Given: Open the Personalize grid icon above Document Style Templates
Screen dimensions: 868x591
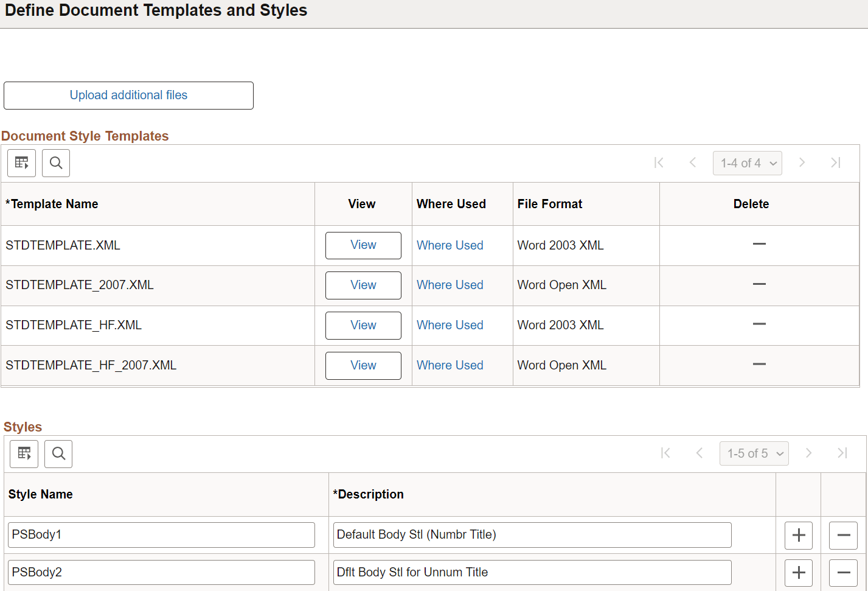Looking at the screenshot, I should pyautogui.click(x=21, y=163).
